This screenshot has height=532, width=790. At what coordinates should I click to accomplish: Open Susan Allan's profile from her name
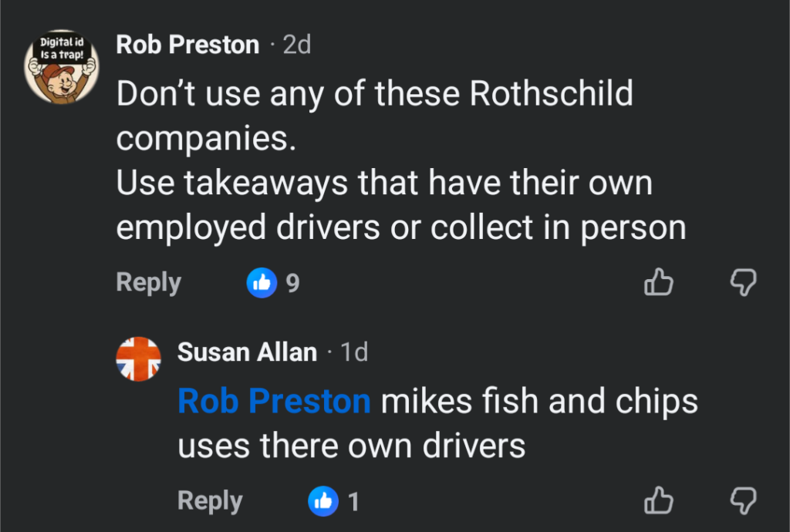pos(247,352)
